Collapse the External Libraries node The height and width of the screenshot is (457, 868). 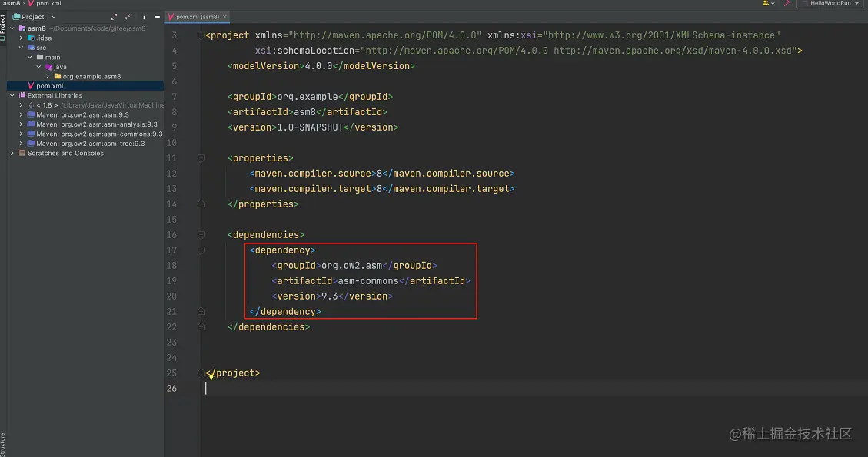[x=12, y=96]
